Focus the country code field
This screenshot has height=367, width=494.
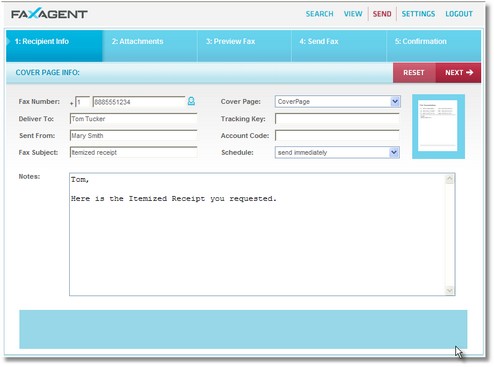(x=82, y=102)
